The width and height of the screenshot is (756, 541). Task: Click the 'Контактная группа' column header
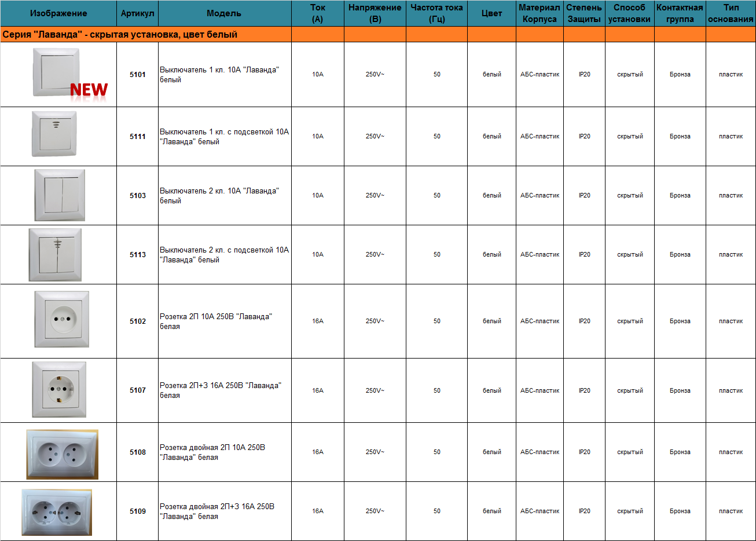(680, 13)
